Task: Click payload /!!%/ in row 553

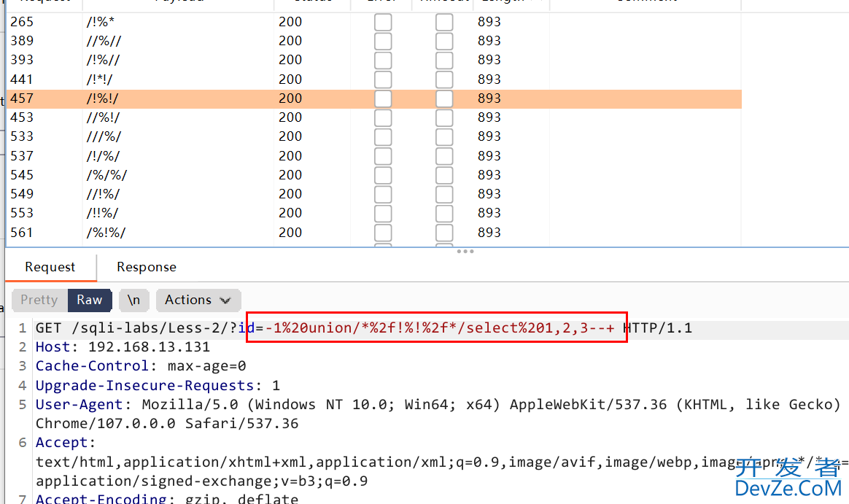Action: (102, 213)
